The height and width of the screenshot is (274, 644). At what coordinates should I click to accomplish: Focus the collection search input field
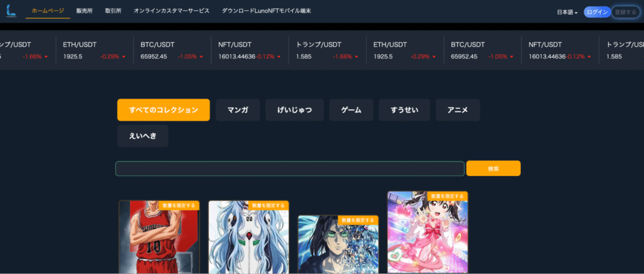click(290, 168)
